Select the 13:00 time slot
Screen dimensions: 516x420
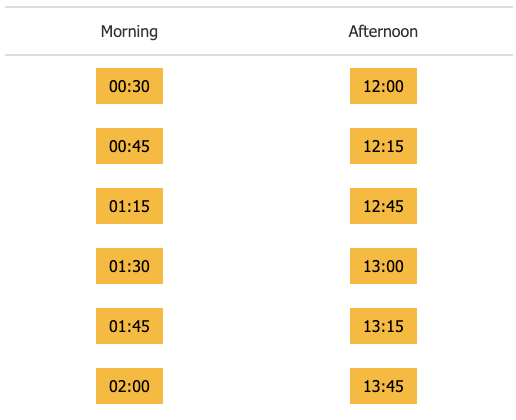(x=383, y=266)
